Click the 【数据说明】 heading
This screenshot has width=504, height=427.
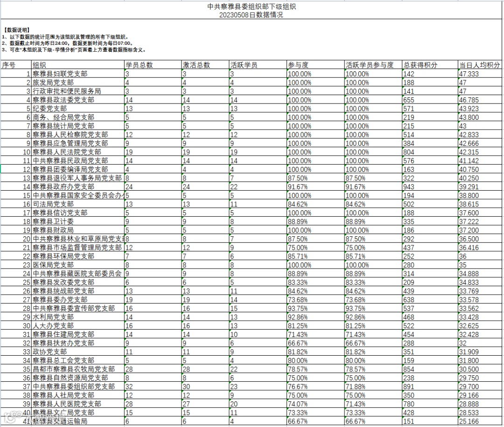[x=17, y=30]
